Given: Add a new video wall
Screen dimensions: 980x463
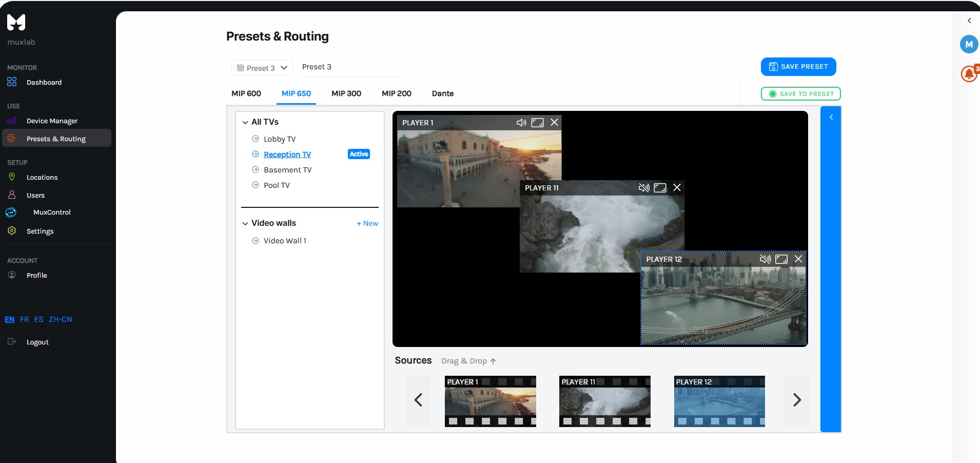Looking at the screenshot, I should pyautogui.click(x=367, y=223).
